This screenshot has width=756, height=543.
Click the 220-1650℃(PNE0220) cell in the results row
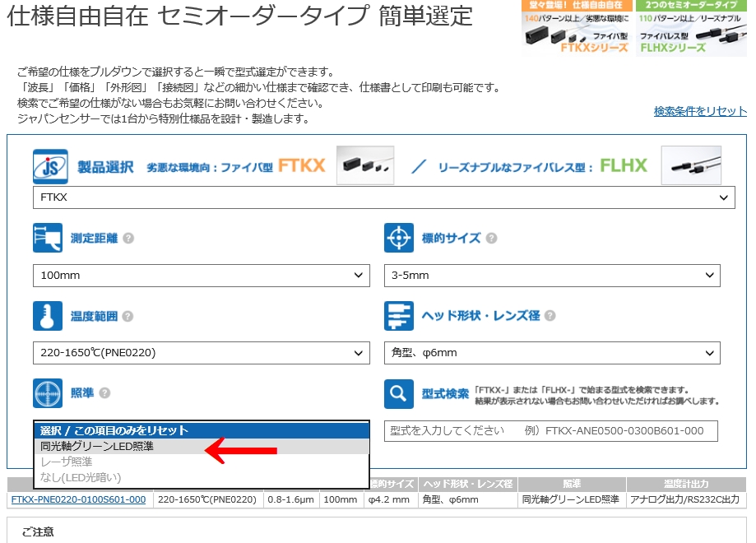207,499
